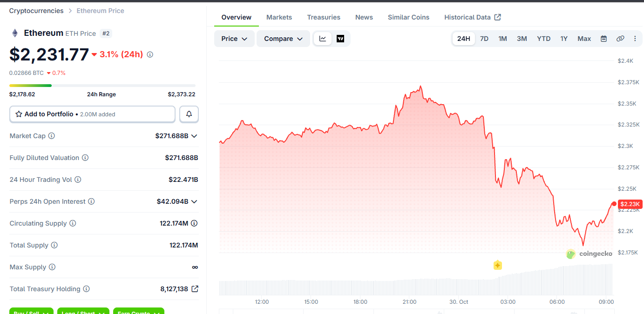Select YTD chart range

[544, 39]
